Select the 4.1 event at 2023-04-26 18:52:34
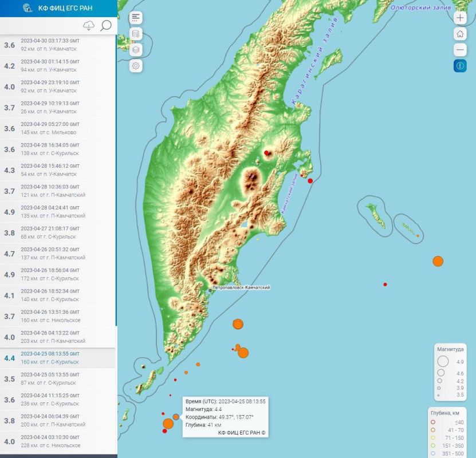 (58, 296)
